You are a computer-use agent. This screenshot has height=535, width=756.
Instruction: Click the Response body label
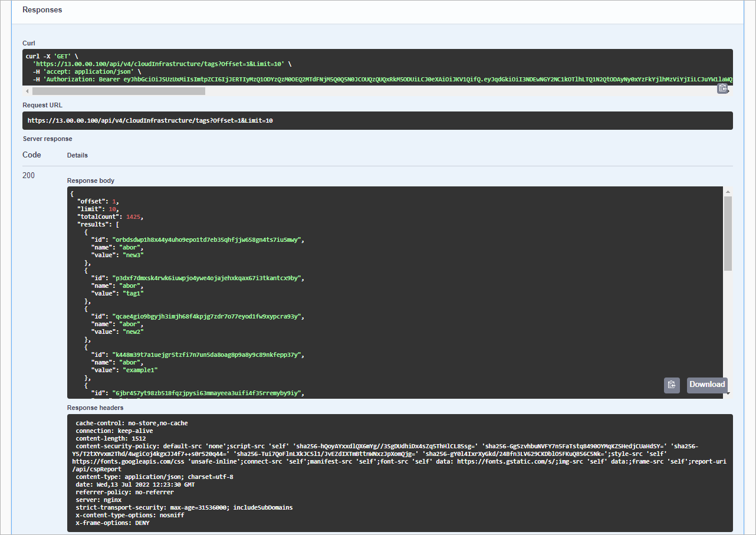coord(91,180)
